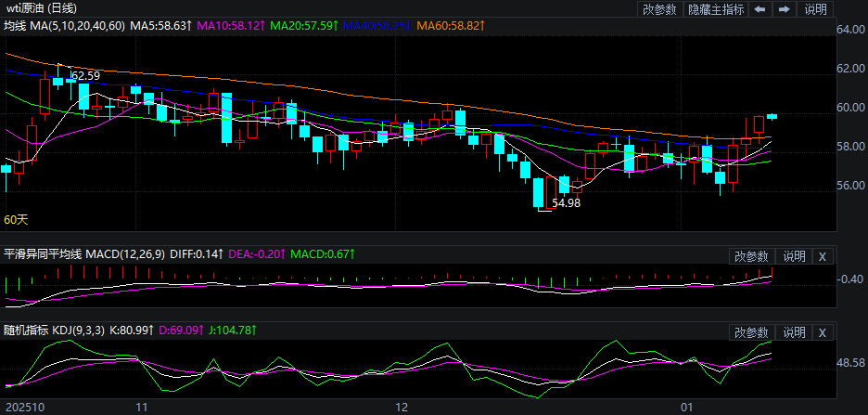Click 说明 for the main MA indicator

(816, 9)
